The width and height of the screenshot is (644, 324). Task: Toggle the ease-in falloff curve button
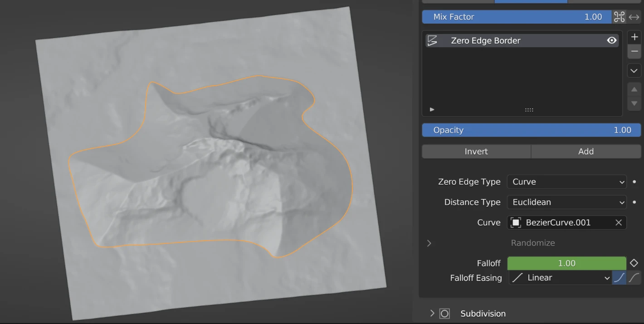[619, 278]
